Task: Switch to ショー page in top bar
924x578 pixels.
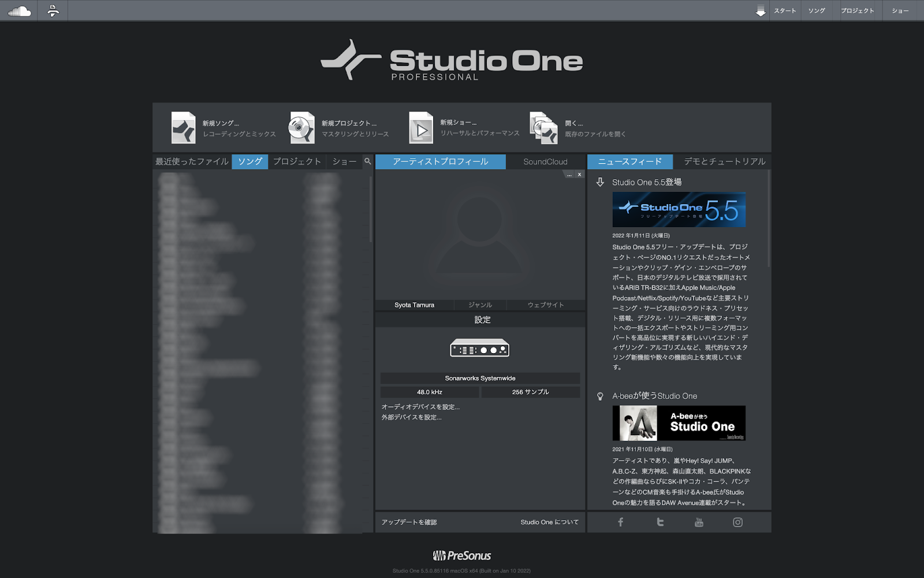Action: tap(900, 11)
